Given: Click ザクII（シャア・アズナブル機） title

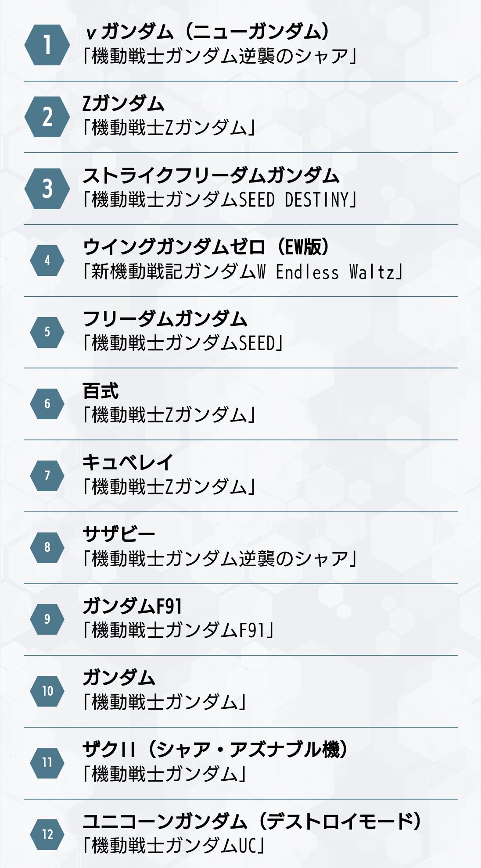Looking at the screenshot, I should (x=215, y=749).
